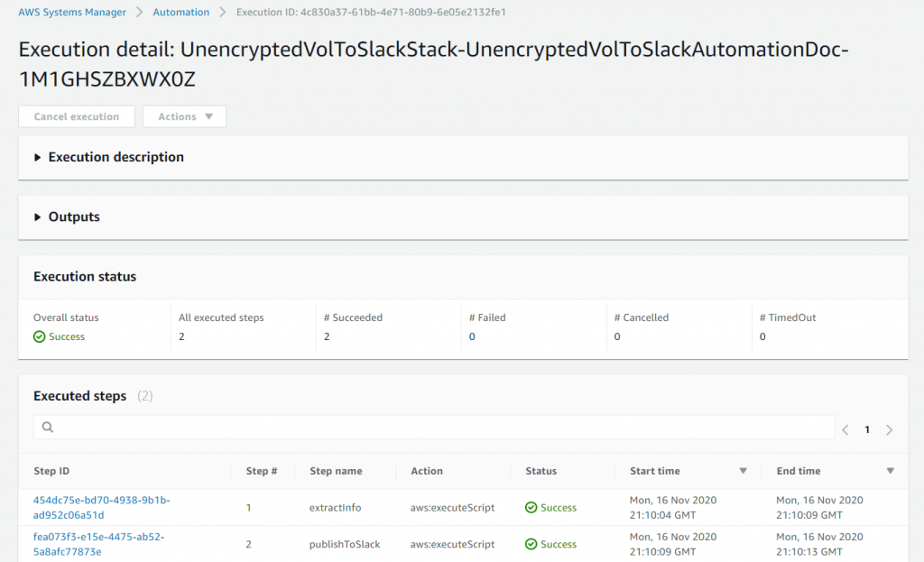Open the Actions dropdown menu

tap(184, 116)
